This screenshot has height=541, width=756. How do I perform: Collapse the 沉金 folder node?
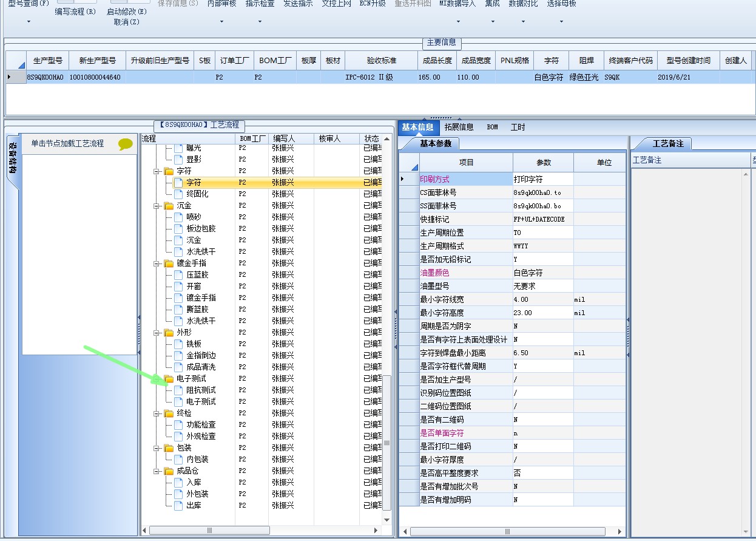[157, 206]
